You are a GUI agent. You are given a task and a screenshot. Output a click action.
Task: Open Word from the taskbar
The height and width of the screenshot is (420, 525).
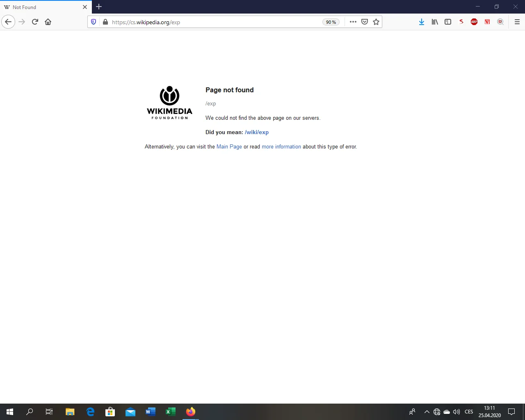[151, 412]
